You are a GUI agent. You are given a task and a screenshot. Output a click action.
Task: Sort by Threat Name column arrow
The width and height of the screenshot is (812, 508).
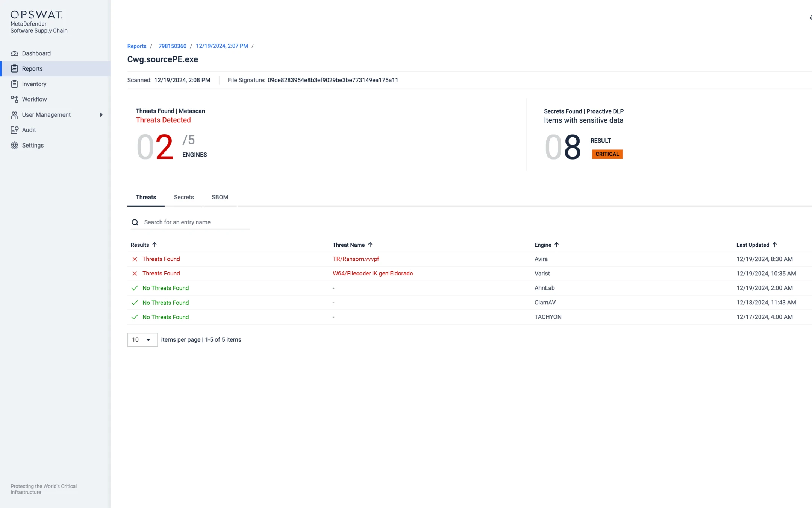(370, 245)
